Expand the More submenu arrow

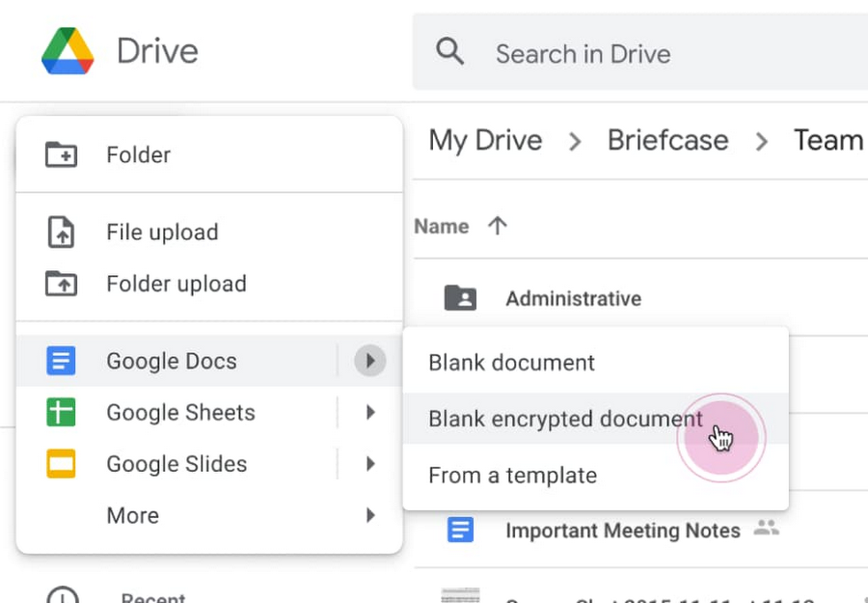(370, 515)
